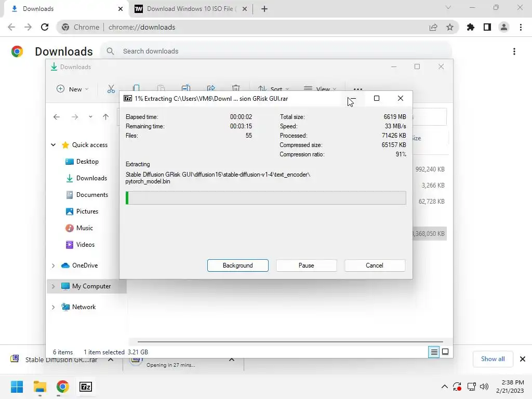The height and width of the screenshot is (399, 532).
Task: Close the Download Windows 10 ISO tab
Action: 245,9
